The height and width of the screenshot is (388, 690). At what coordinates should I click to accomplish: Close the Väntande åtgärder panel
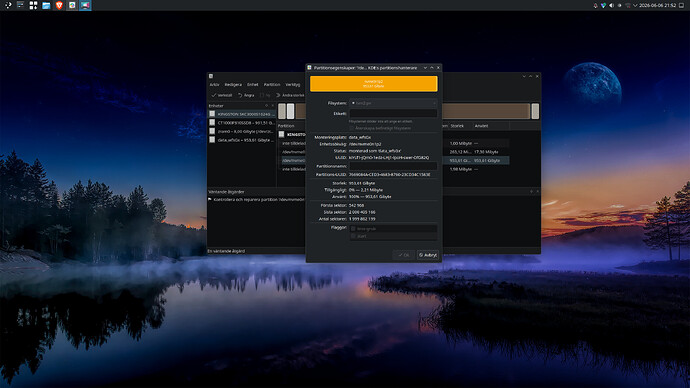click(537, 191)
